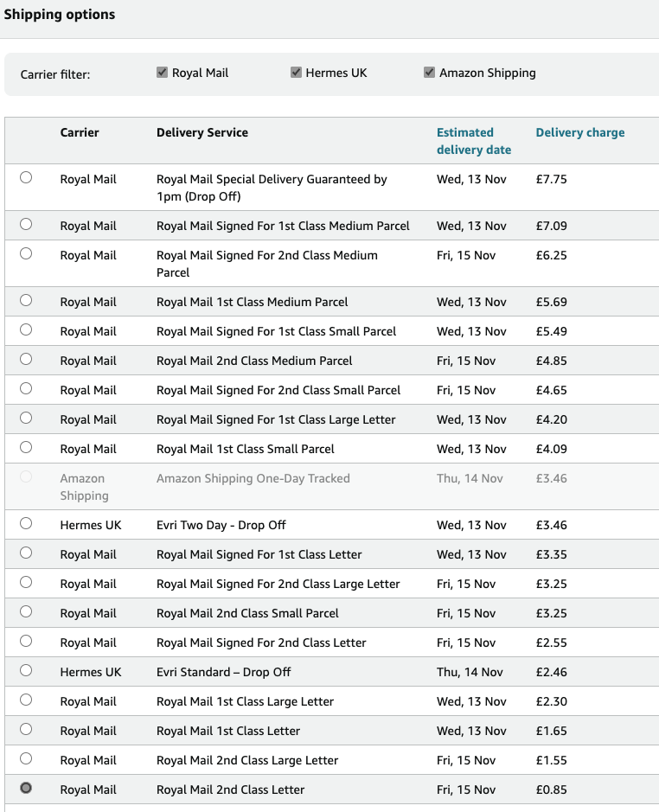Screen dimensions: 659x812
Task: Click the £2.30 delivery charge
Action: pyautogui.click(x=551, y=701)
